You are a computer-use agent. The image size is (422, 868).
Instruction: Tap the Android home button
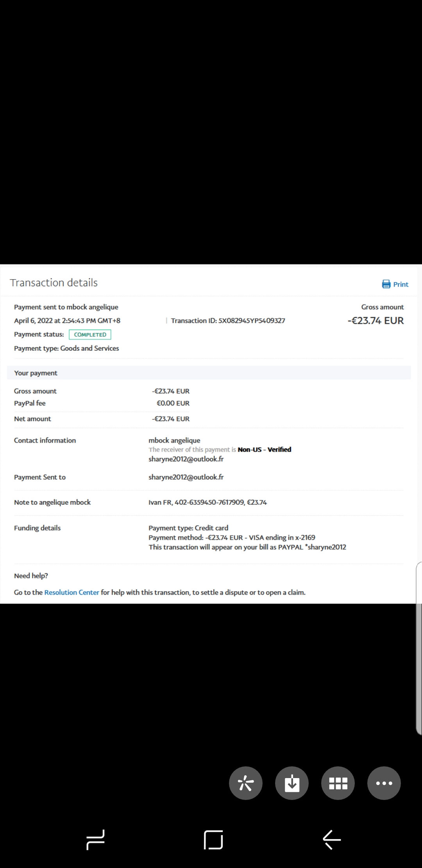(213, 839)
